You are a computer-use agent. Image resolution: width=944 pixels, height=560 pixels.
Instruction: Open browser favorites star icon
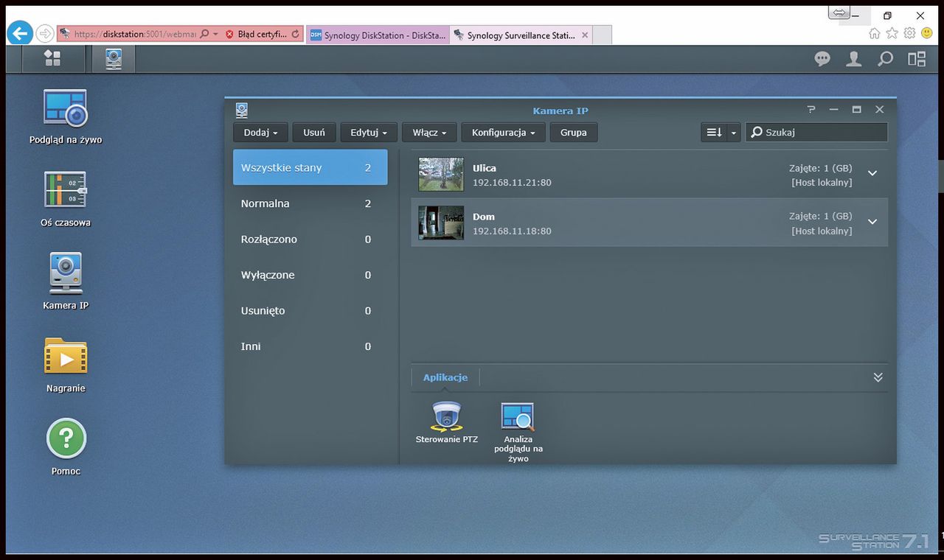(892, 33)
